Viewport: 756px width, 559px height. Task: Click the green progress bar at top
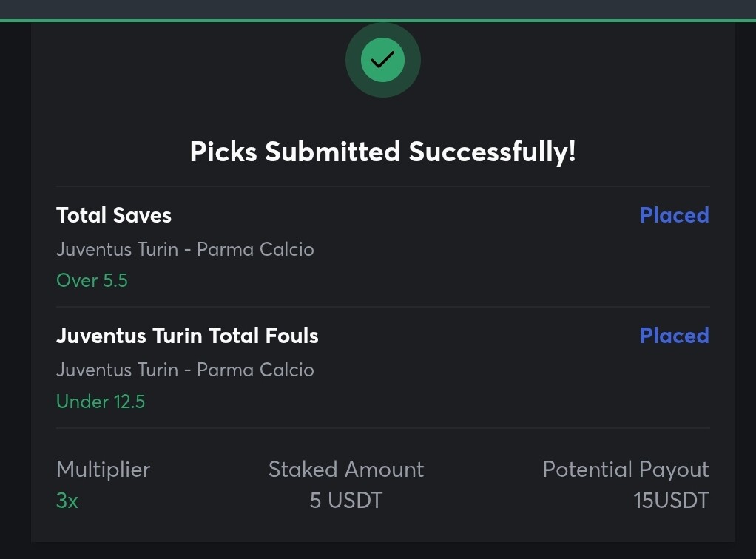(378, 21)
